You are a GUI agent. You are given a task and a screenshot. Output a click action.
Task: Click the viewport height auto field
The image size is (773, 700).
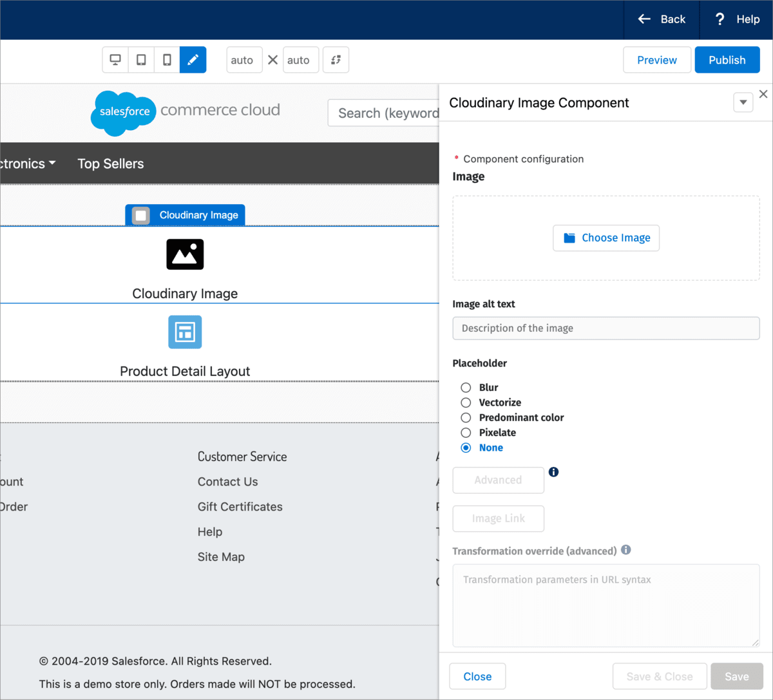coord(301,60)
